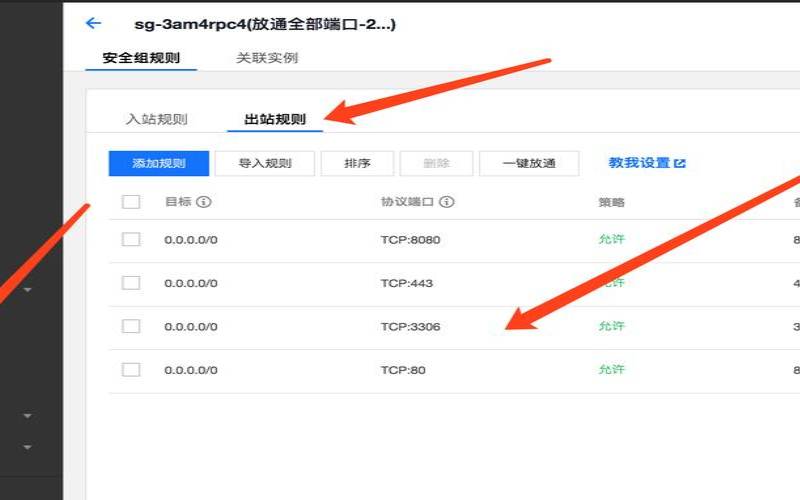
Task: Expand the middle dropdown arrow in the left sidebar
Action: 28,415
